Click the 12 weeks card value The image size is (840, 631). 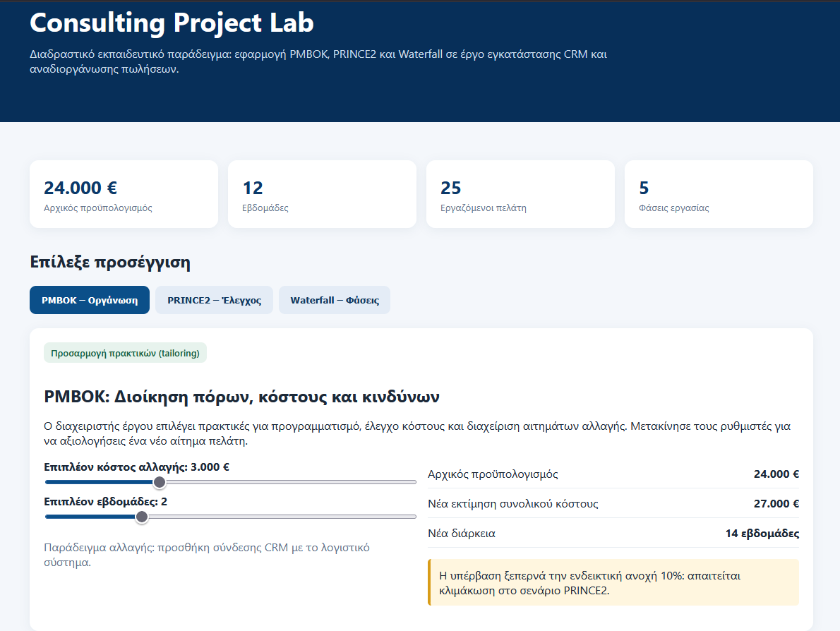pos(253,188)
